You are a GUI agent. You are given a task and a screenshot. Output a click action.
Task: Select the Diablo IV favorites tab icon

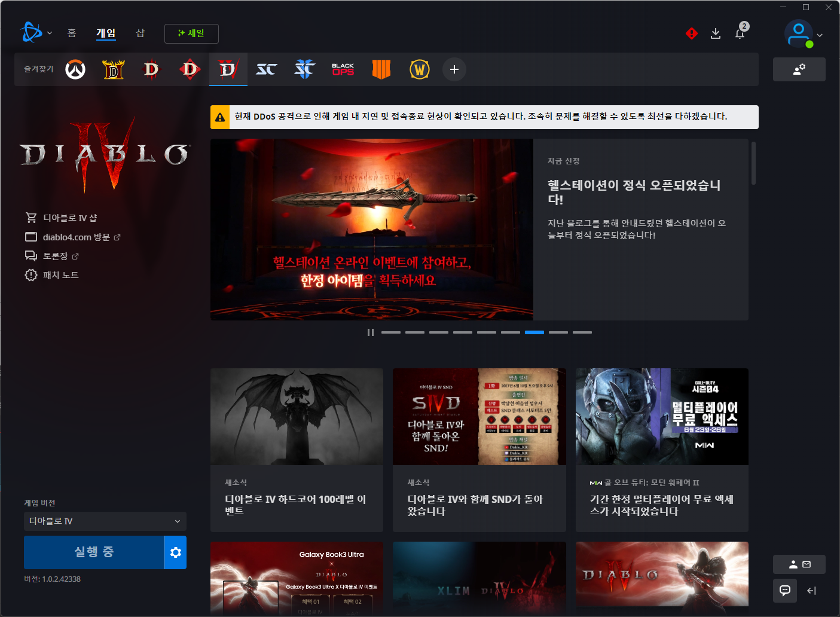coord(228,69)
